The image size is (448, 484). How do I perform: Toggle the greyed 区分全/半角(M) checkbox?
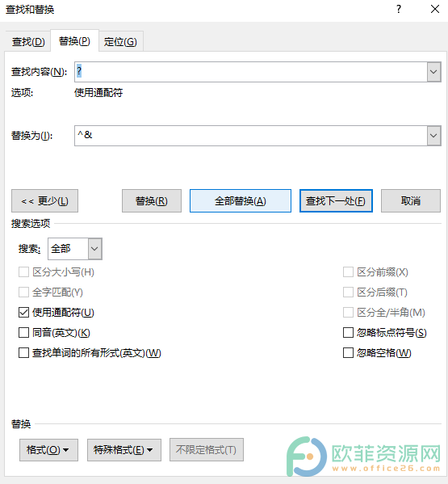click(x=348, y=313)
